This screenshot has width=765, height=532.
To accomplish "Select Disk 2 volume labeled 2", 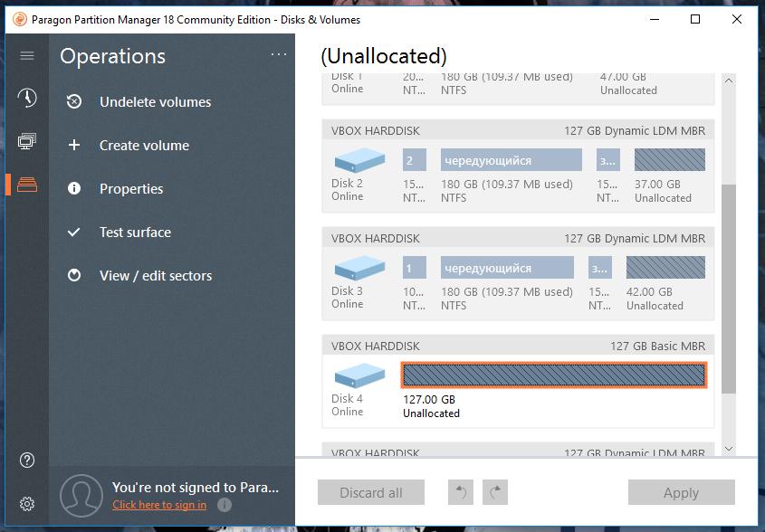I will [415, 160].
